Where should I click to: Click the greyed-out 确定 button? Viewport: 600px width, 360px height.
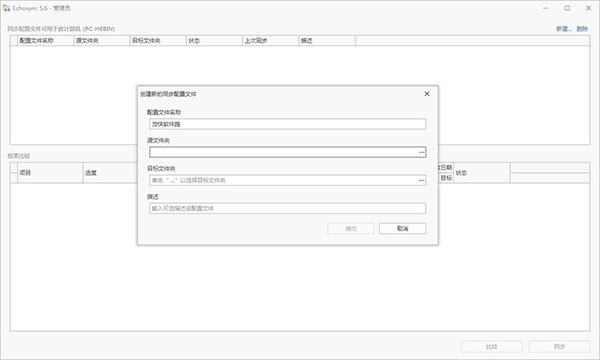point(351,228)
